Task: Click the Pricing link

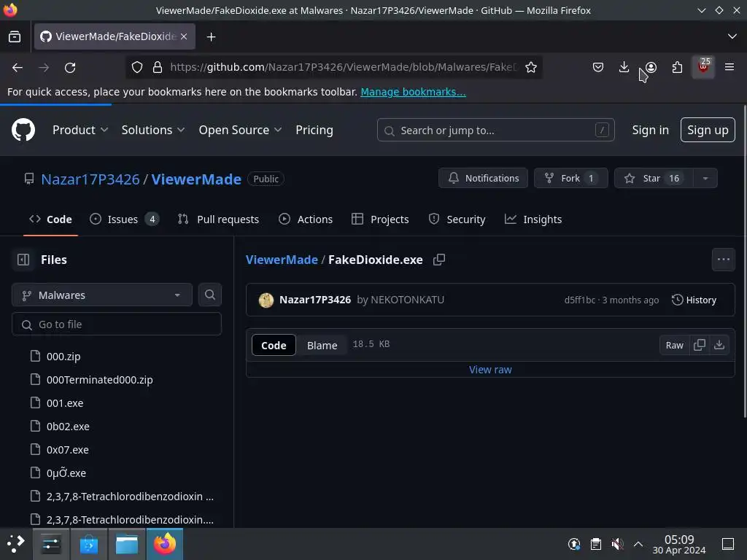Action: [314, 130]
